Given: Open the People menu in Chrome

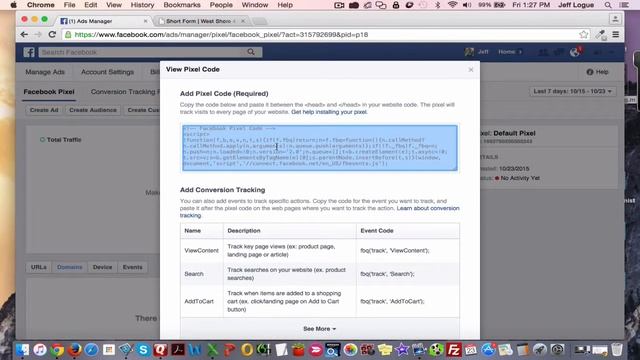Looking at the screenshot, I should (221, 5).
